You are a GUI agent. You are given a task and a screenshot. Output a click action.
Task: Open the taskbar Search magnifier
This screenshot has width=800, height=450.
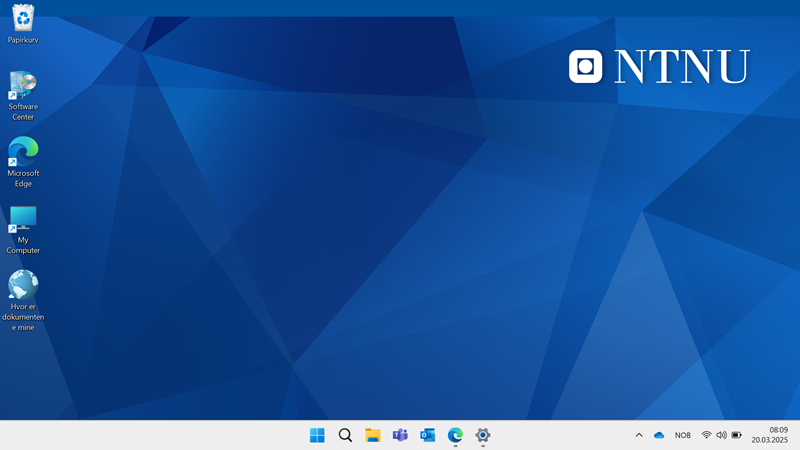point(345,435)
